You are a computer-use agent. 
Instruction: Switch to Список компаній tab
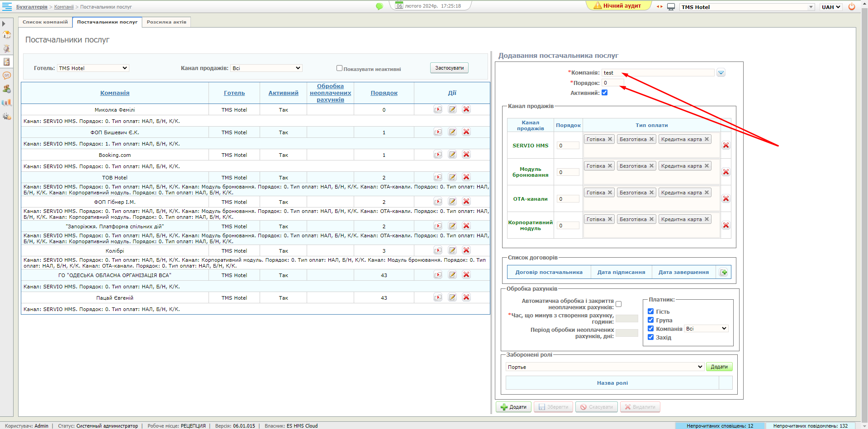click(x=45, y=22)
